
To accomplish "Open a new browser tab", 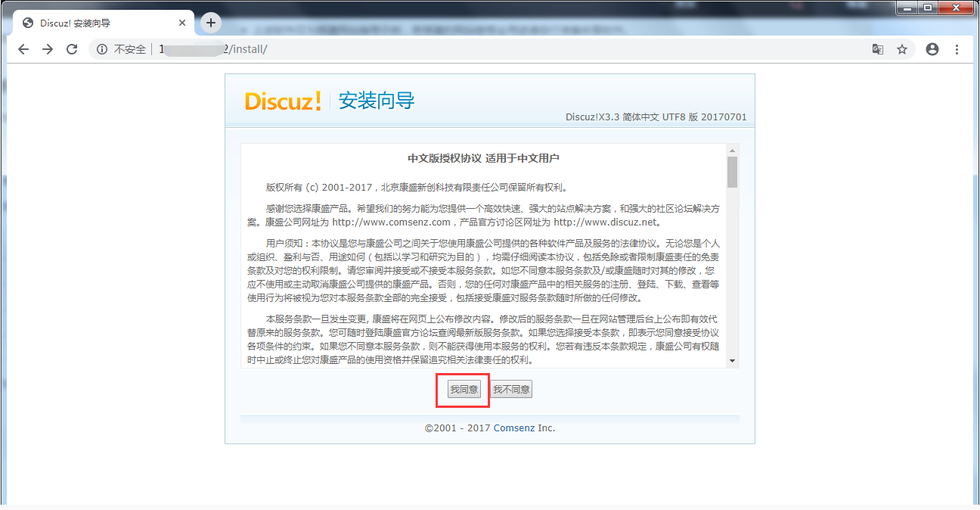I will coord(211,23).
